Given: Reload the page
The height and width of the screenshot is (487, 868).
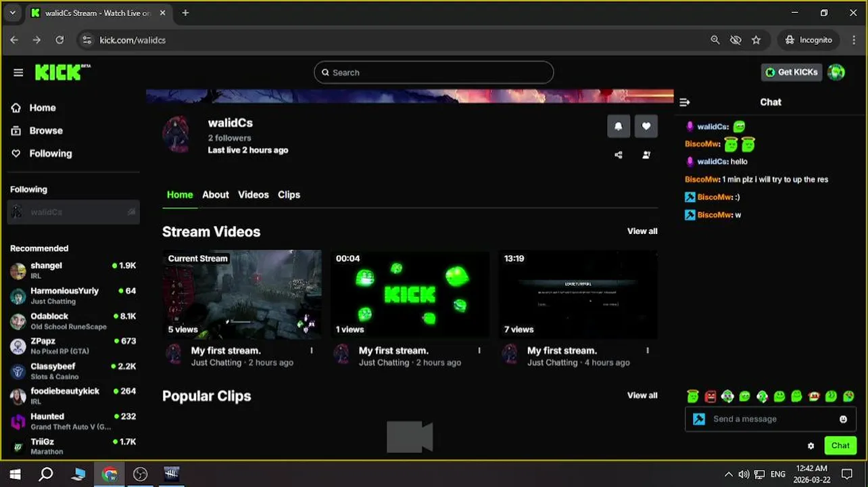Looking at the screenshot, I should tap(59, 40).
